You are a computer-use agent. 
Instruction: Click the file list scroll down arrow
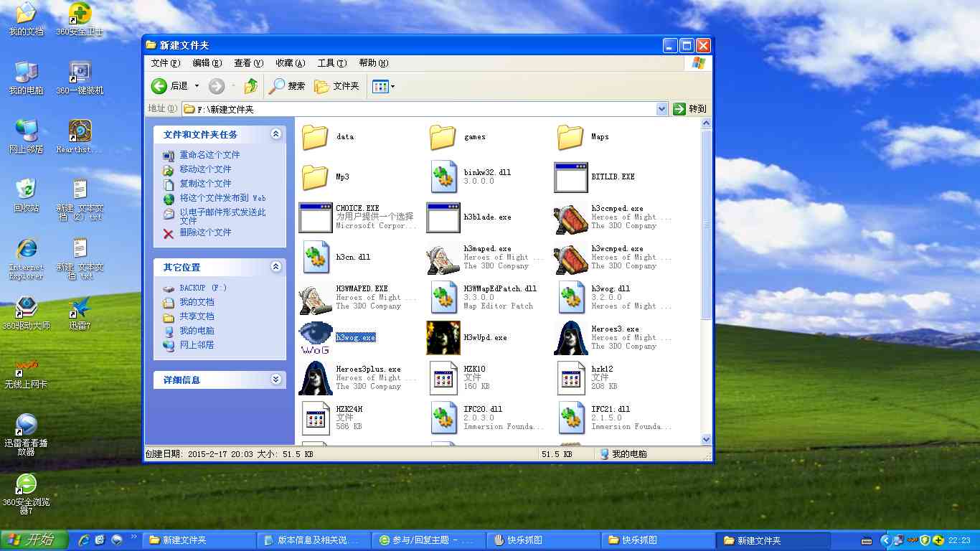click(x=706, y=439)
